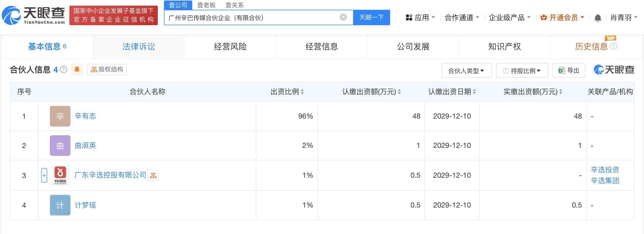This screenshot has width=644, height=234.
Task: Click the notification bell in the top bar
Action: (x=598, y=18)
